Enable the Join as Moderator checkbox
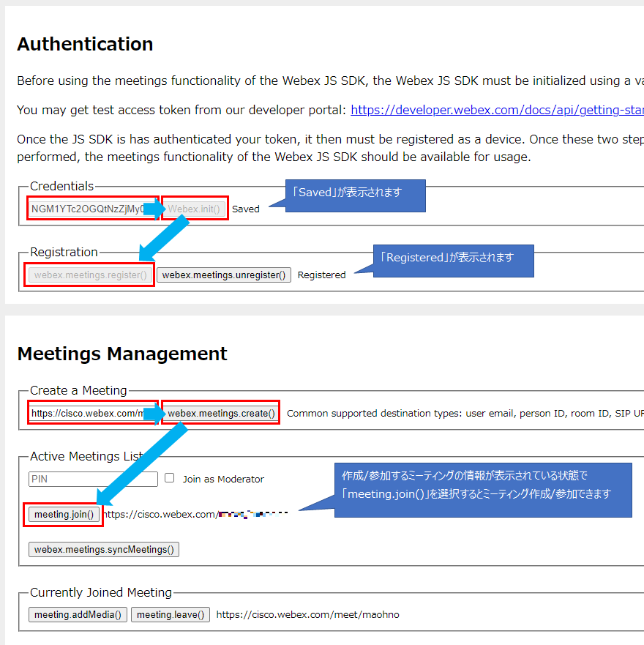 [x=169, y=478]
